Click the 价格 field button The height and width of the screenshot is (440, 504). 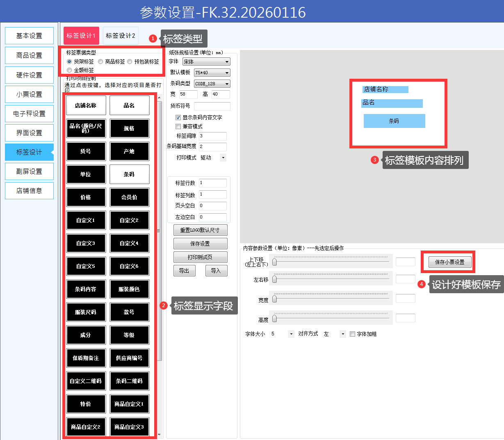[86, 197]
